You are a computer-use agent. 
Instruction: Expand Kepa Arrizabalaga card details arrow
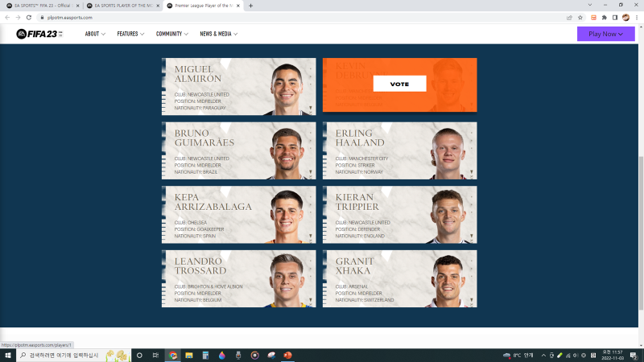(x=311, y=237)
